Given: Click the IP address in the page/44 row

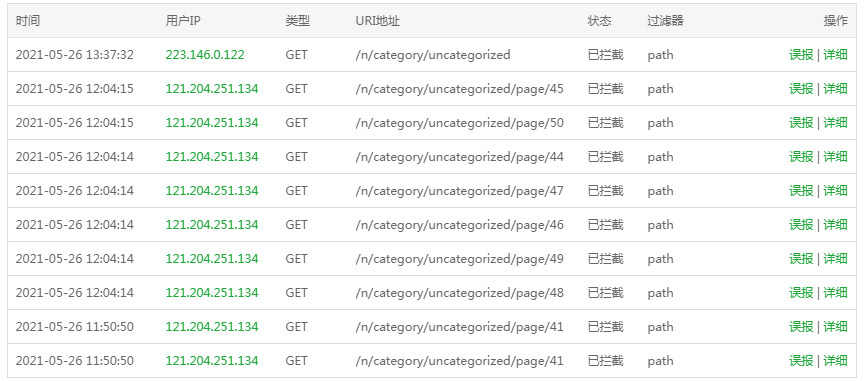Looking at the screenshot, I should point(212,157).
